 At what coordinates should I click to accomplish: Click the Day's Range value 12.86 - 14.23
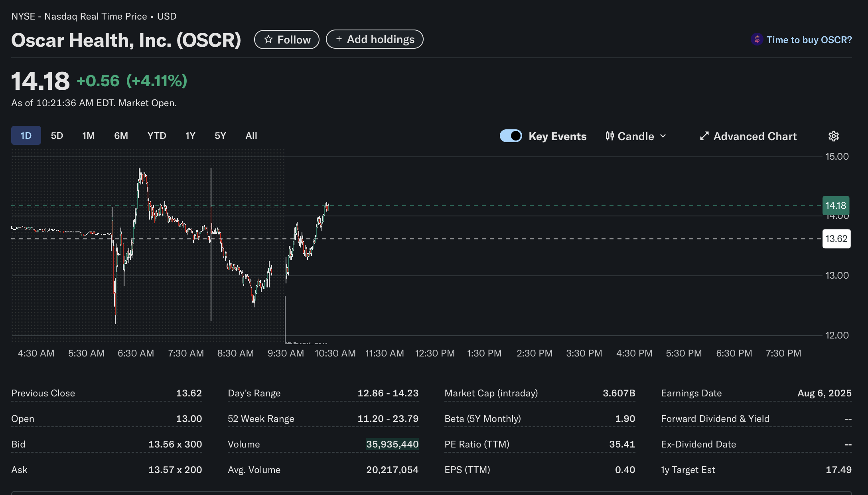click(x=388, y=393)
